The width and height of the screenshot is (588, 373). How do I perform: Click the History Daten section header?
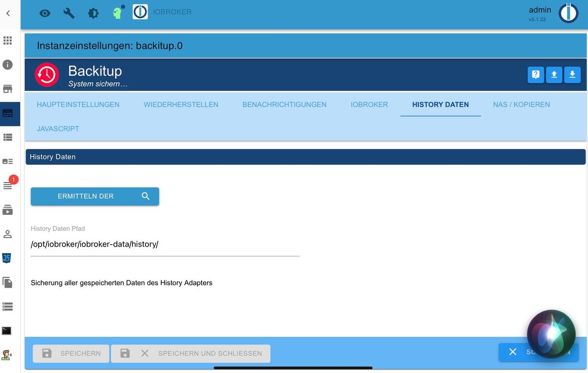click(x=305, y=157)
